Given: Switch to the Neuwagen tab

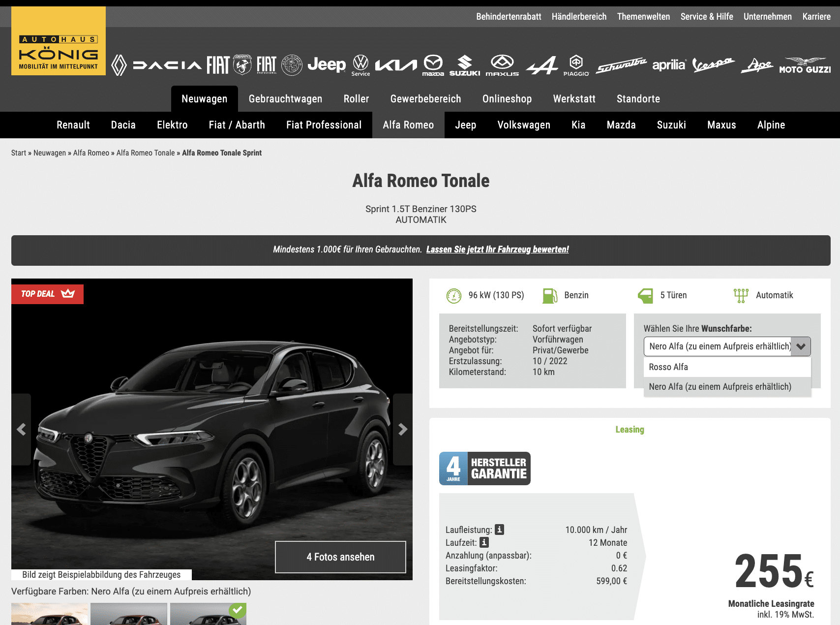Looking at the screenshot, I should point(205,98).
